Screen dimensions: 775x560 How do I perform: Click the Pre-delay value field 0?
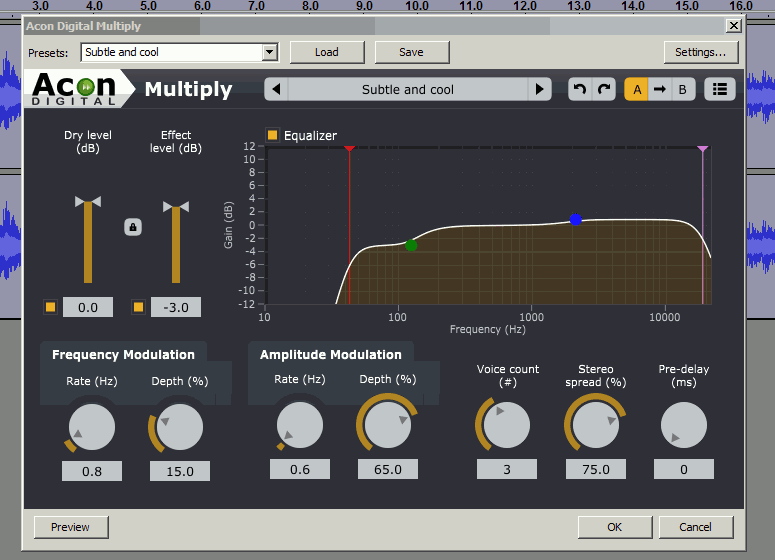click(x=684, y=469)
